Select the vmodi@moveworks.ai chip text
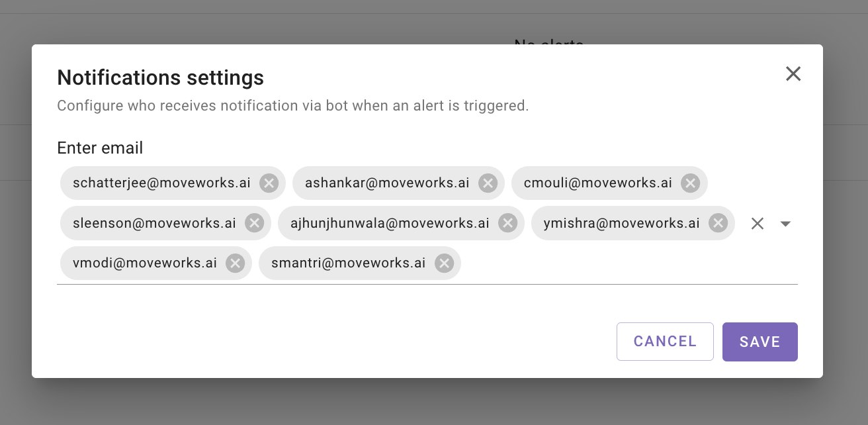 pos(145,263)
